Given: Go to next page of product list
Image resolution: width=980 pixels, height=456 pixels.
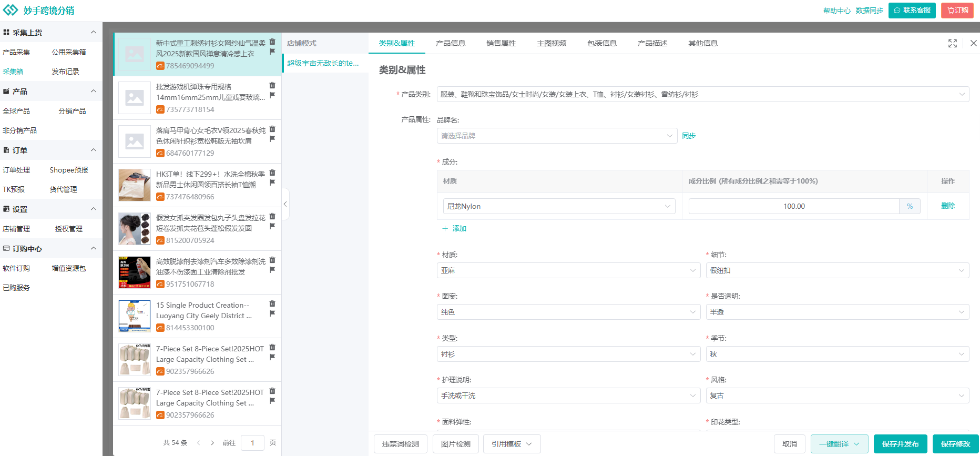Looking at the screenshot, I should (x=212, y=443).
